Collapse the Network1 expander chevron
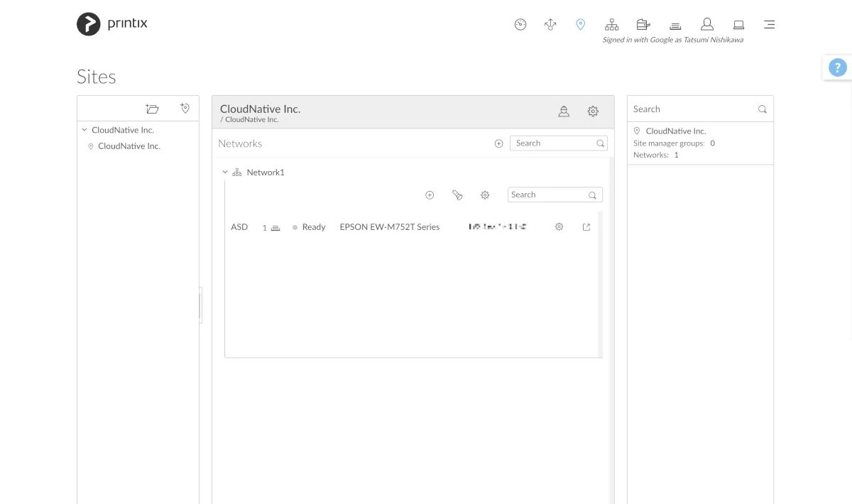 point(225,172)
